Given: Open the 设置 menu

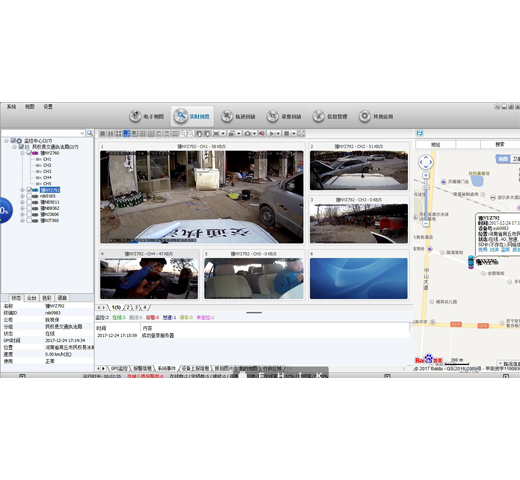Looking at the screenshot, I should click(x=48, y=106).
